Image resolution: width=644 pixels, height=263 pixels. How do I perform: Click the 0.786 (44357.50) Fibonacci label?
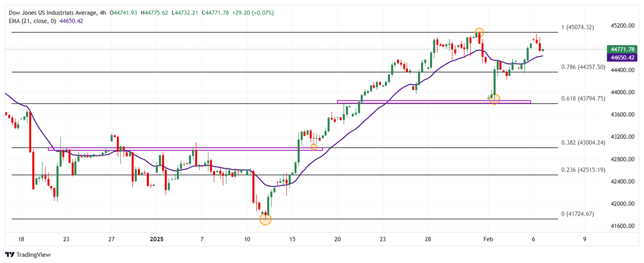[583, 67]
